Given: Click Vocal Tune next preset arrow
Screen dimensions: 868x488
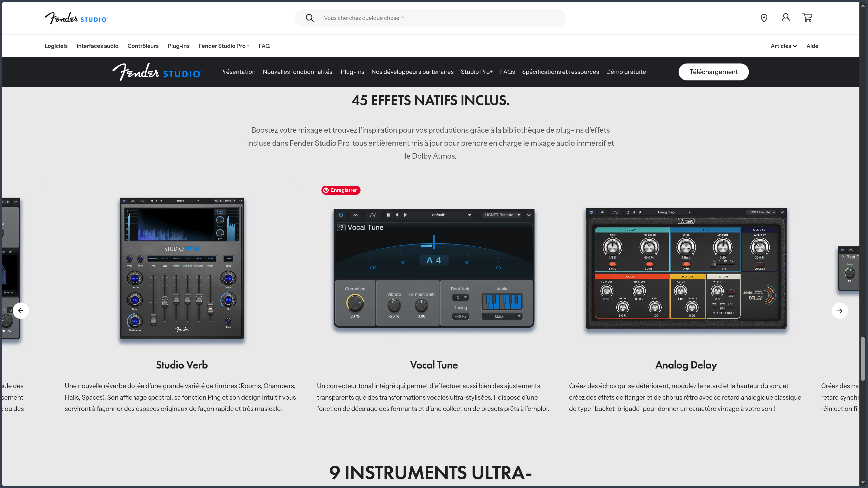Looking at the screenshot, I should point(405,215).
